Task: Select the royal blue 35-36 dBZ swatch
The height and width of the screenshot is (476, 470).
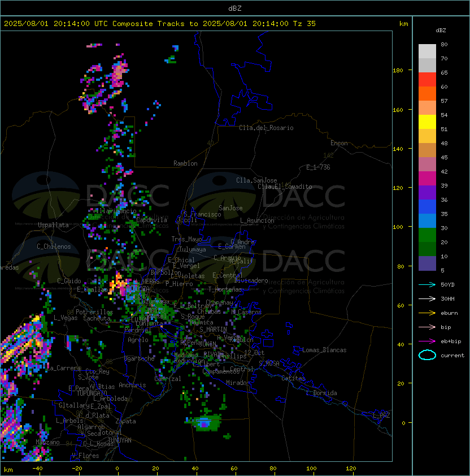Action: click(427, 206)
